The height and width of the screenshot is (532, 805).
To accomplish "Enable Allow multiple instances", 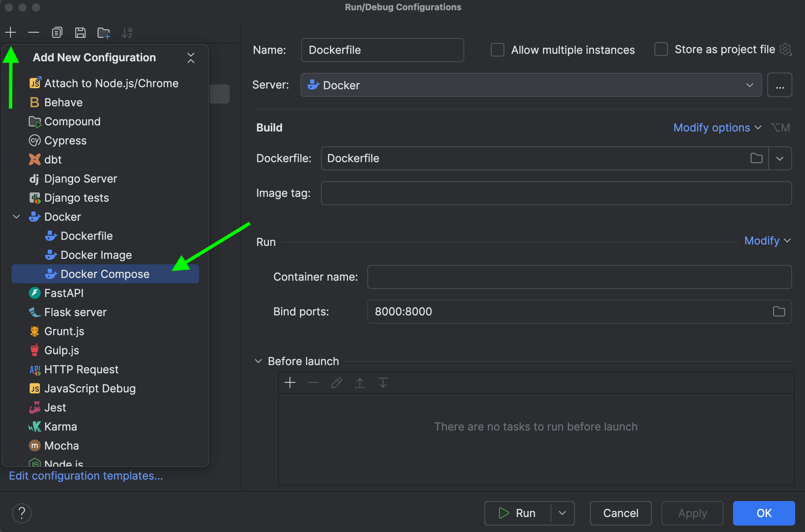I will (497, 50).
